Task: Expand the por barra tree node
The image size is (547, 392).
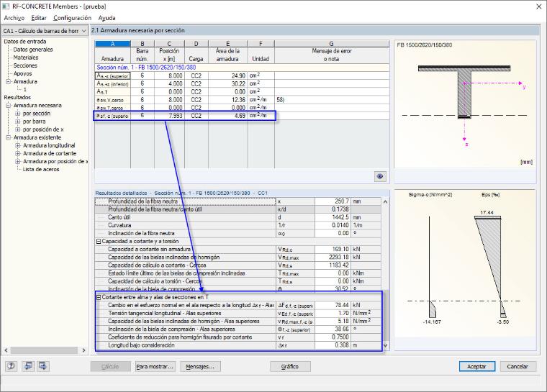Action: pyautogui.click(x=18, y=122)
